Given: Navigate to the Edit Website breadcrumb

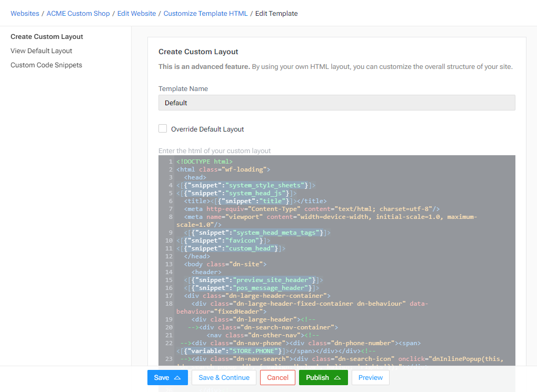Looking at the screenshot, I should coord(136,14).
